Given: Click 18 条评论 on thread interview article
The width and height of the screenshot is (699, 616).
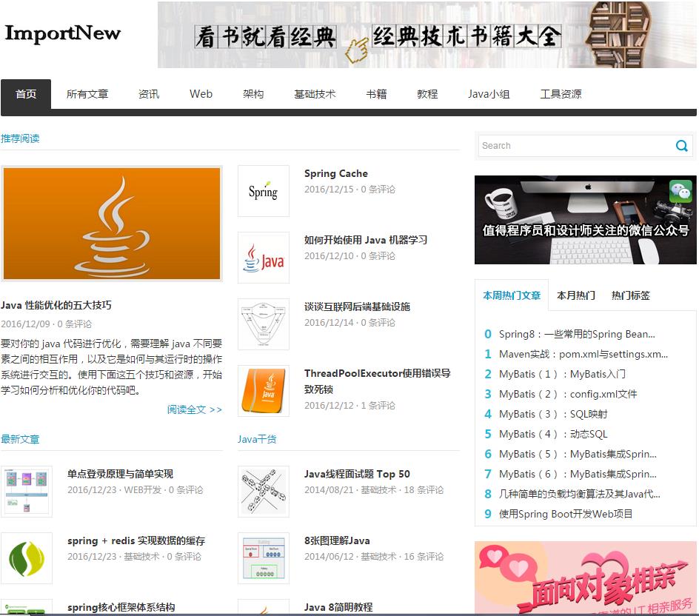Looking at the screenshot, I should 424,490.
